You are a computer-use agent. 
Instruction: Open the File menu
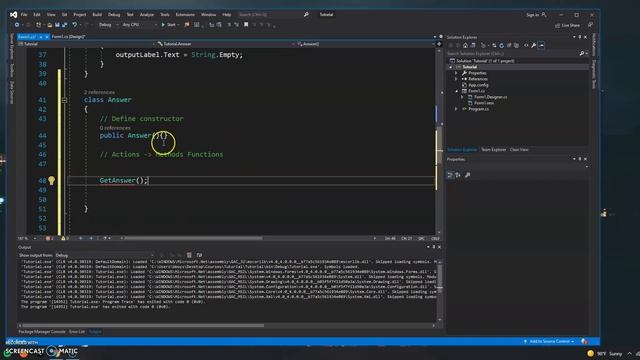pyautogui.click(x=24, y=15)
